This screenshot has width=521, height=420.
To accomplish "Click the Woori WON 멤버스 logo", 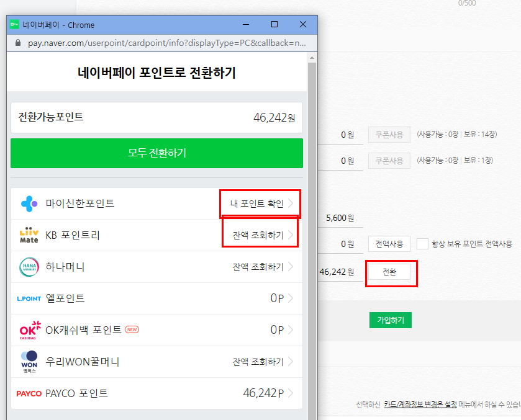I will pyautogui.click(x=29, y=362).
